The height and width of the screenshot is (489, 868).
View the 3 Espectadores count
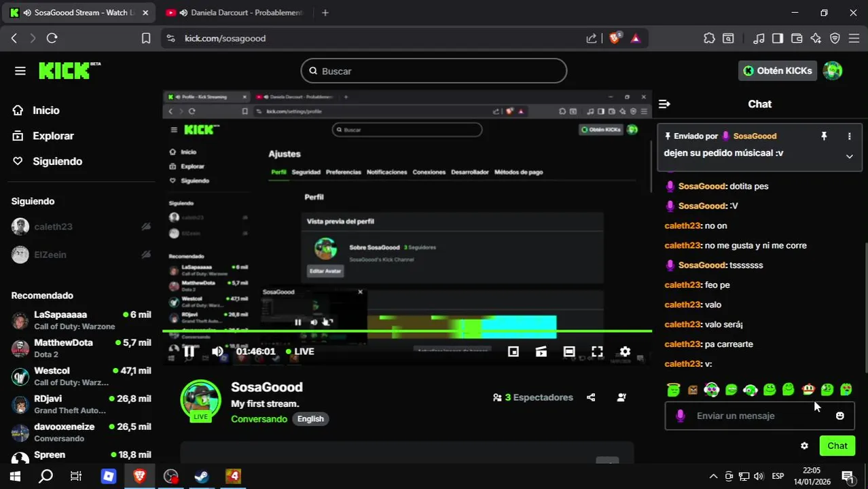click(x=533, y=397)
